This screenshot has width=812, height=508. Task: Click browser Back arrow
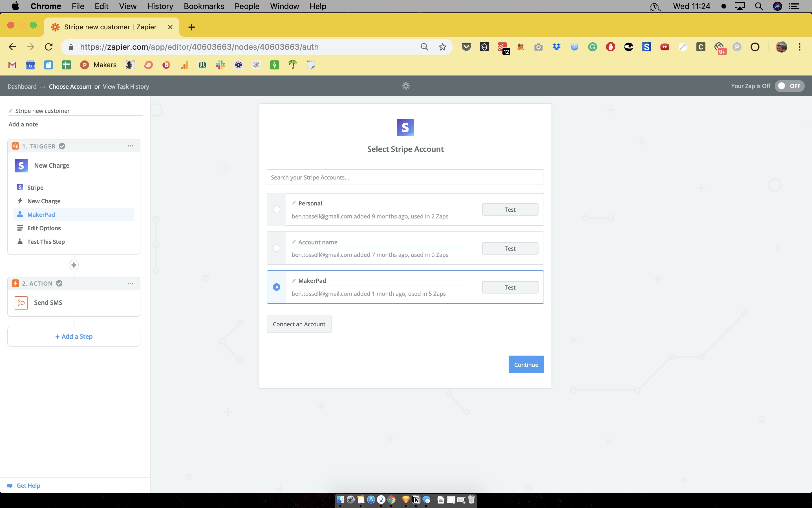pos(12,47)
